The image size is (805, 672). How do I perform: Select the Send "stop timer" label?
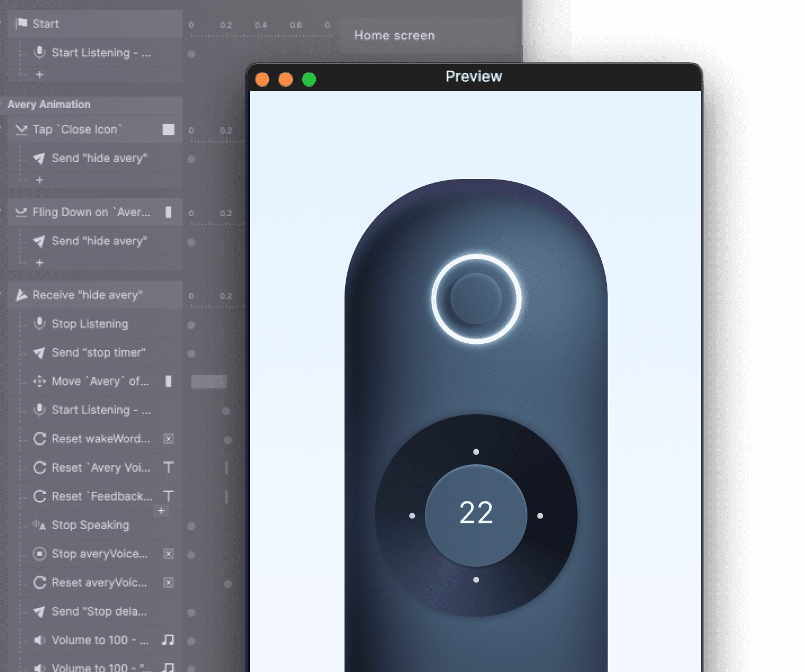point(99,353)
